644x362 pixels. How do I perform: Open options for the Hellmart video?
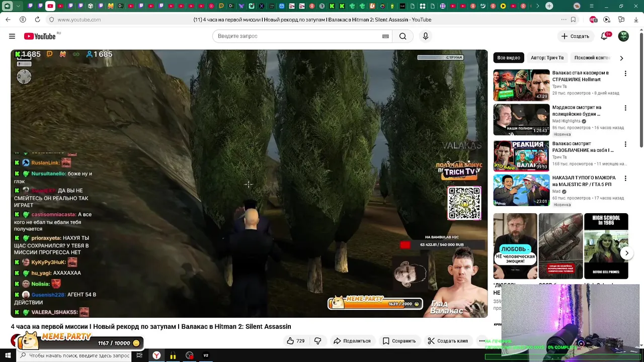pyautogui.click(x=625, y=73)
